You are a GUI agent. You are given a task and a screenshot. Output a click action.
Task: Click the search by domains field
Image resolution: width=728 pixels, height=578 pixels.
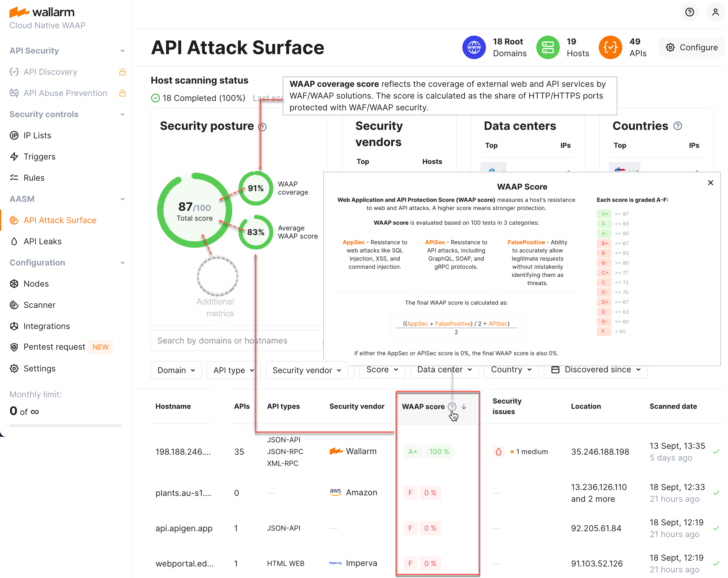pos(236,341)
